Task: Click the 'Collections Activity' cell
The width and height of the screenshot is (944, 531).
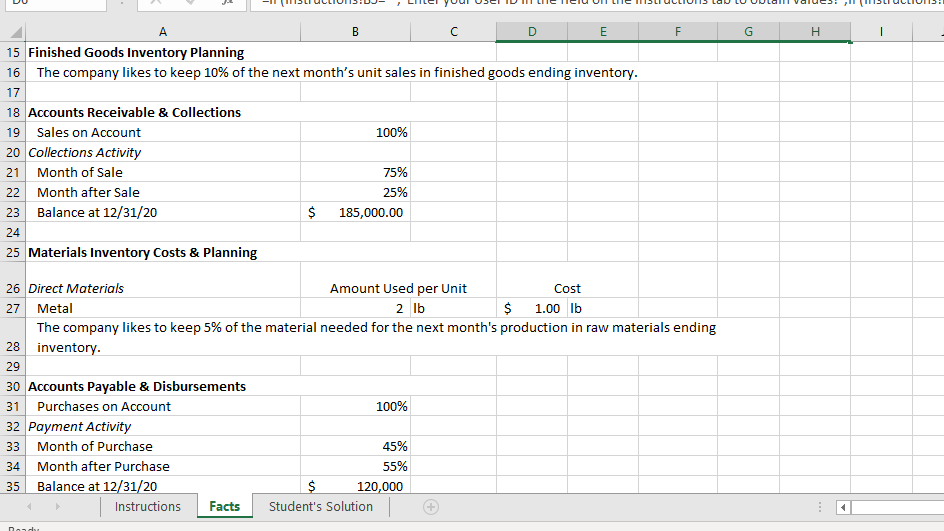Action: pyautogui.click(x=163, y=152)
